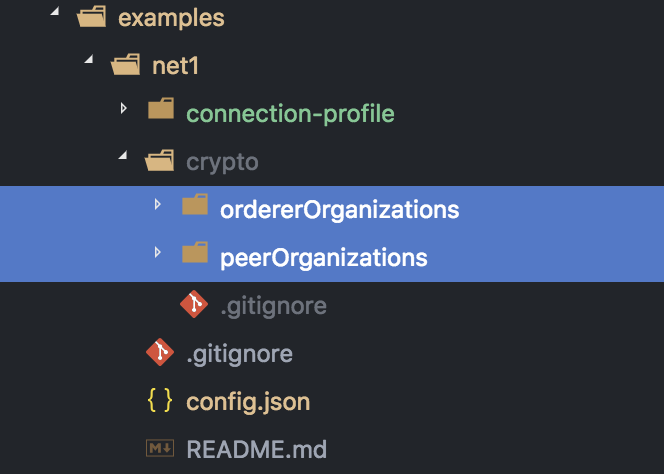Click the markdown icon for README.md
Screen dimensions: 664x474
tap(160, 449)
